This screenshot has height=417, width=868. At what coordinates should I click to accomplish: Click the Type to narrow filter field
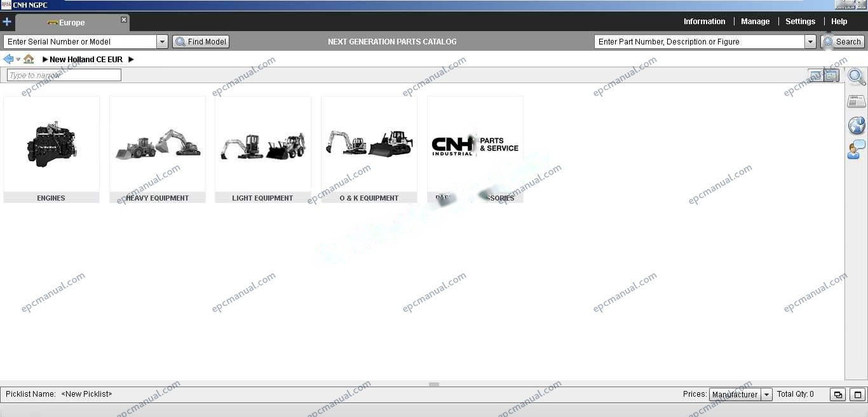pos(64,75)
